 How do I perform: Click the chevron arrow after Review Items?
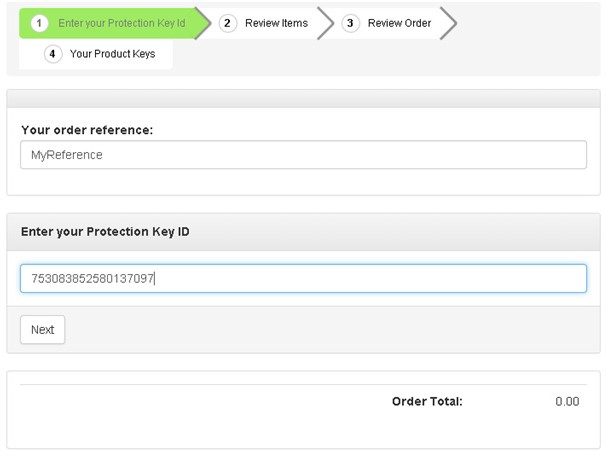[x=325, y=23]
